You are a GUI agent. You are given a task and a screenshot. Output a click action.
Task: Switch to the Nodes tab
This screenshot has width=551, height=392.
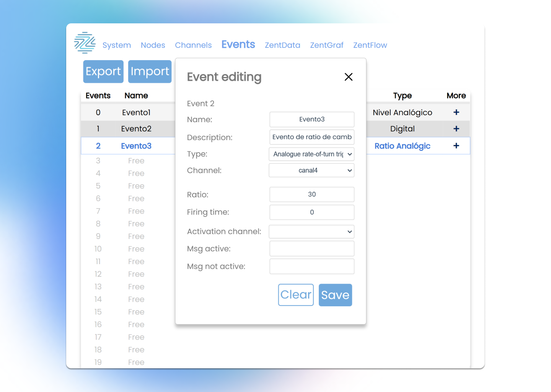click(x=153, y=45)
